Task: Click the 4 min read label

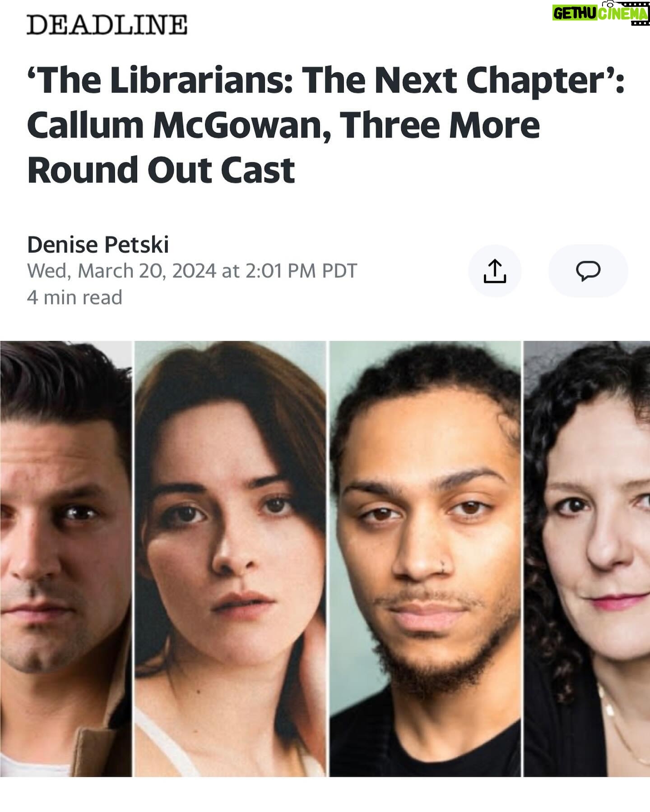Action: point(74,297)
